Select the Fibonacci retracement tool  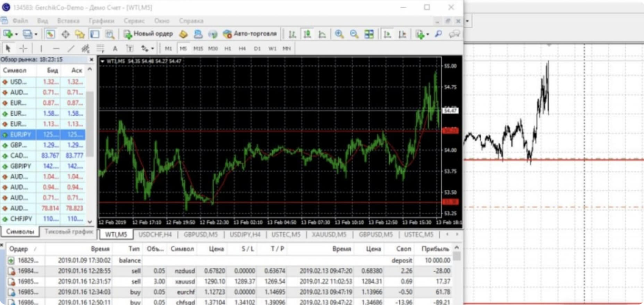(x=100, y=48)
